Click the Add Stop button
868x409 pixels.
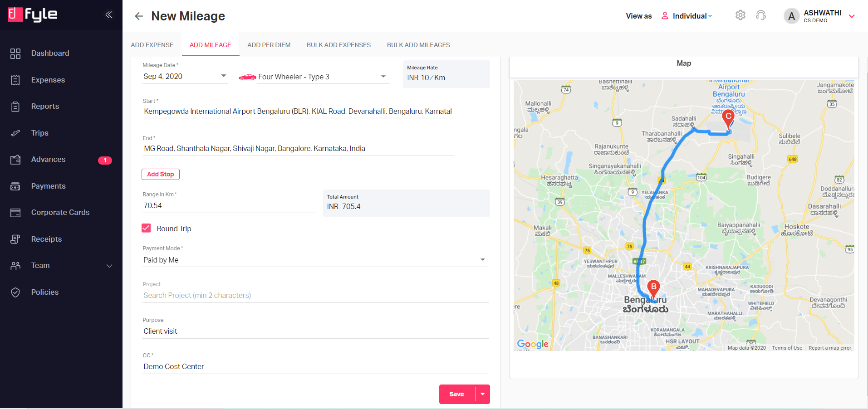tap(160, 174)
